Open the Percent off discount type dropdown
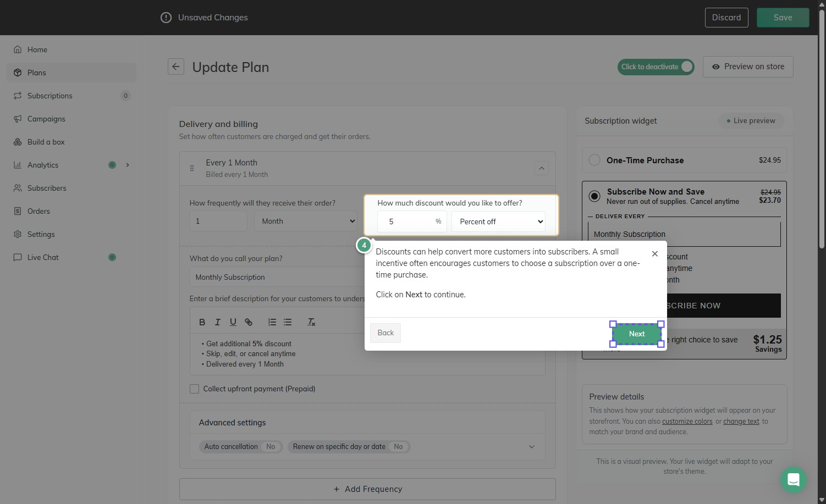 498,221
